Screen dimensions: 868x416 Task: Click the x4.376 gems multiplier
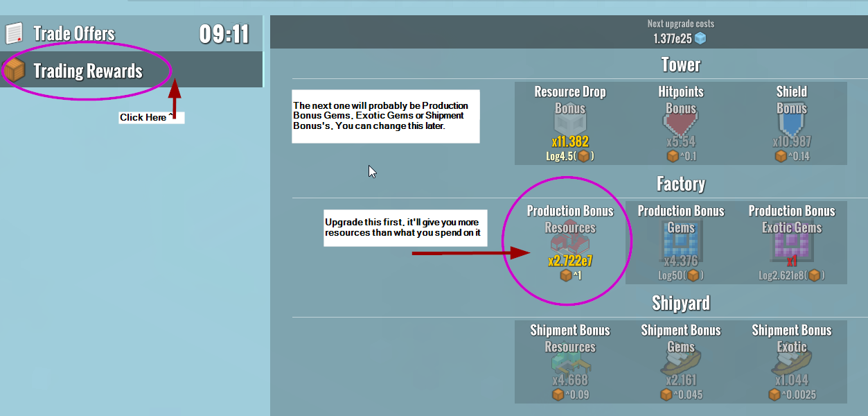[x=681, y=261]
